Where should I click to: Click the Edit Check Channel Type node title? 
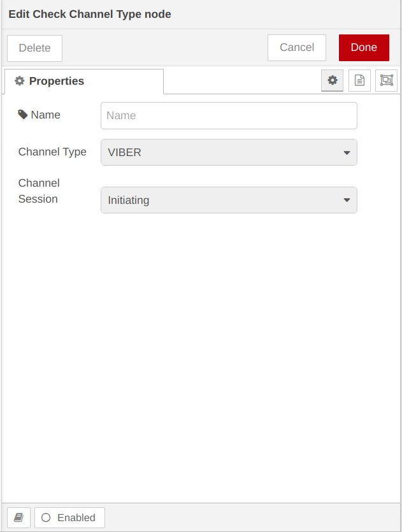click(90, 14)
